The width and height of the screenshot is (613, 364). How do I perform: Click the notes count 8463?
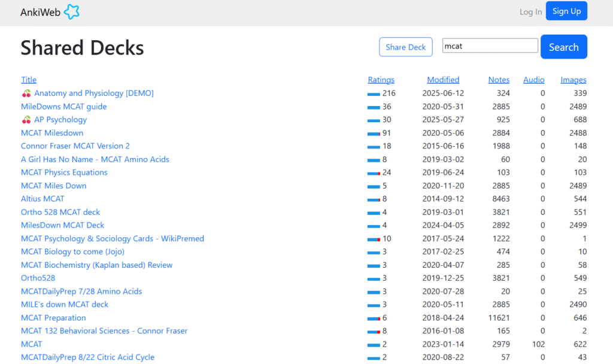tap(501, 199)
